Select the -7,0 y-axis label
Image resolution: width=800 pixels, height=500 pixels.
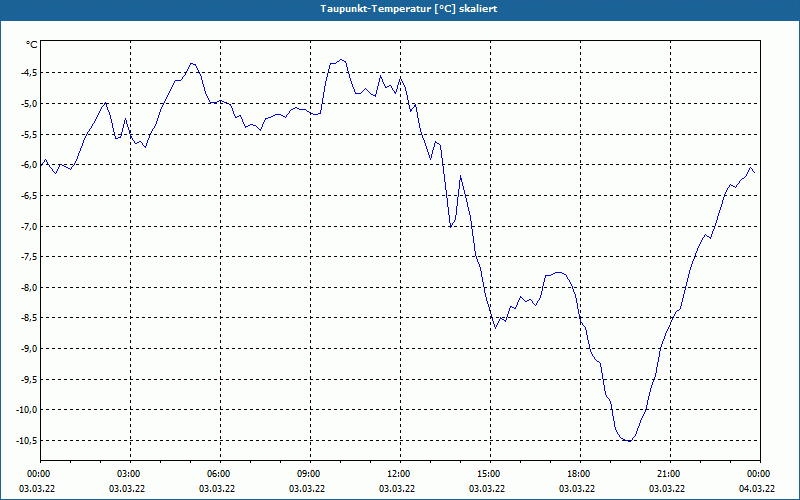29,226
